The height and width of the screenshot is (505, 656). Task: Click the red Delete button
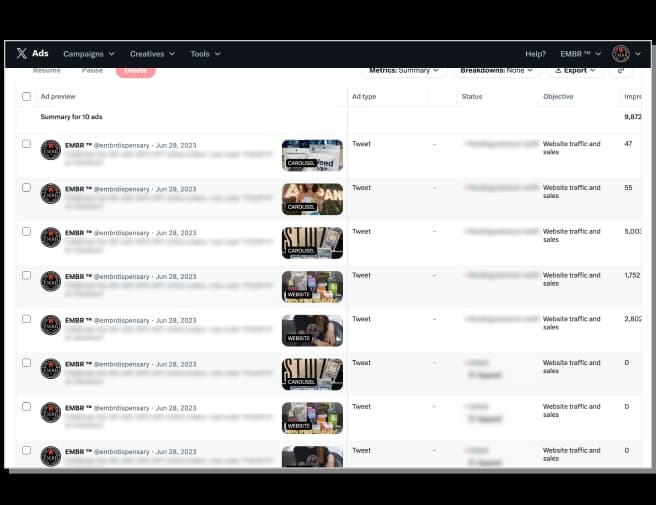[x=136, y=71]
